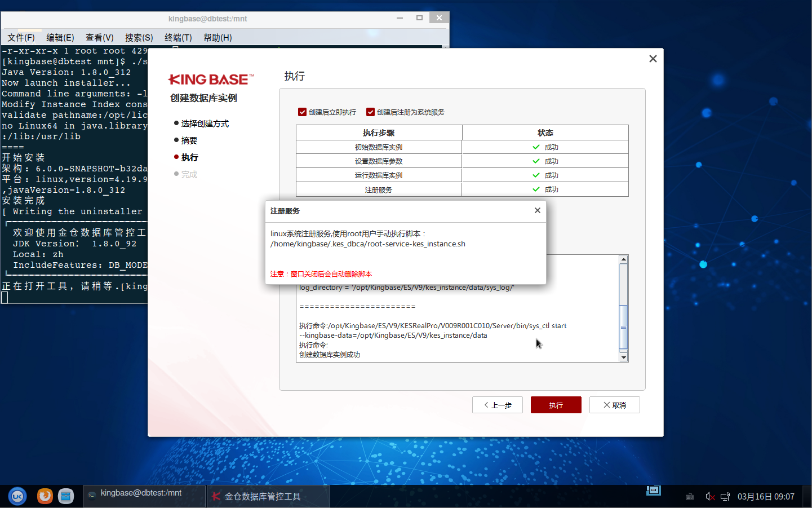The image size is (812, 508).
Task: Click the 设置数据库参数 step row
Action: (379, 161)
